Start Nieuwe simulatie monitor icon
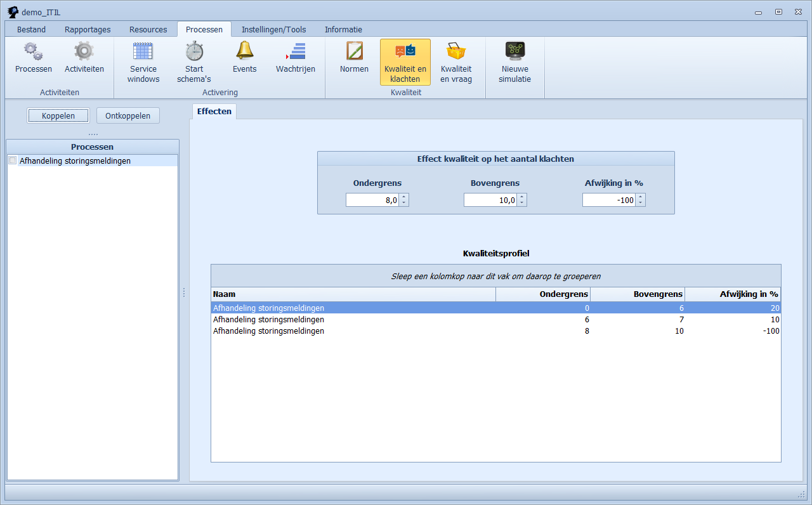Screen dimensions: 812x505 [515, 51]
